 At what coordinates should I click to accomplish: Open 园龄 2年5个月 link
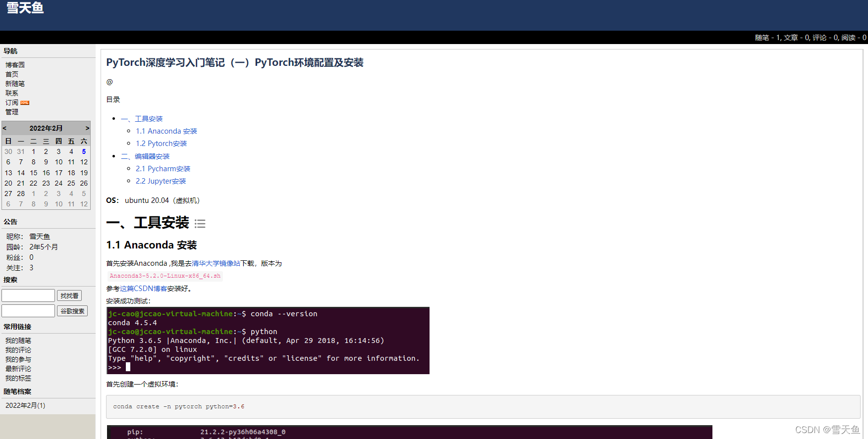44,247
